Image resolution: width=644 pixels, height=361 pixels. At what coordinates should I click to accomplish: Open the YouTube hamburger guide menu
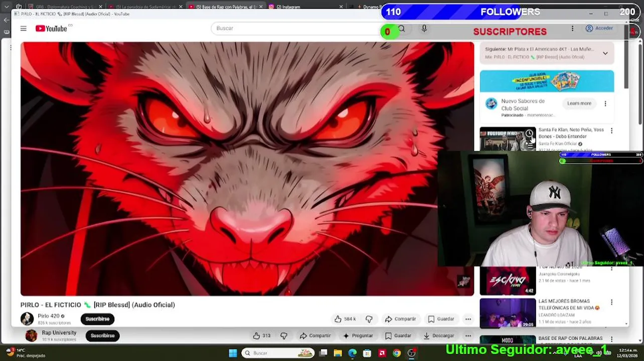[x=23, y=29]
